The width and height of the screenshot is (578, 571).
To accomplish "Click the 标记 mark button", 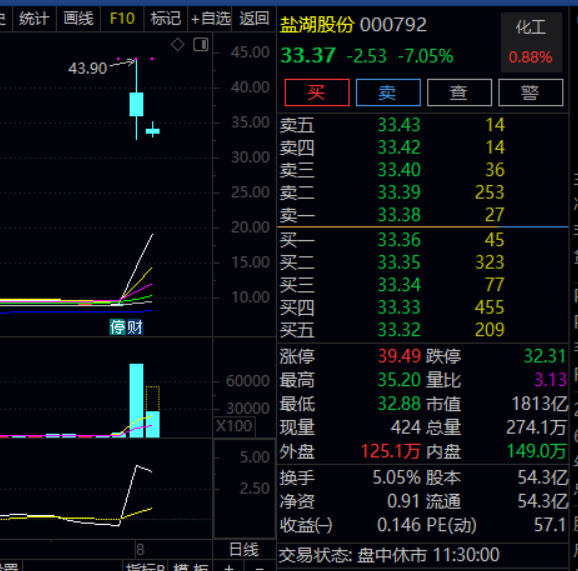I will (166, 18).
